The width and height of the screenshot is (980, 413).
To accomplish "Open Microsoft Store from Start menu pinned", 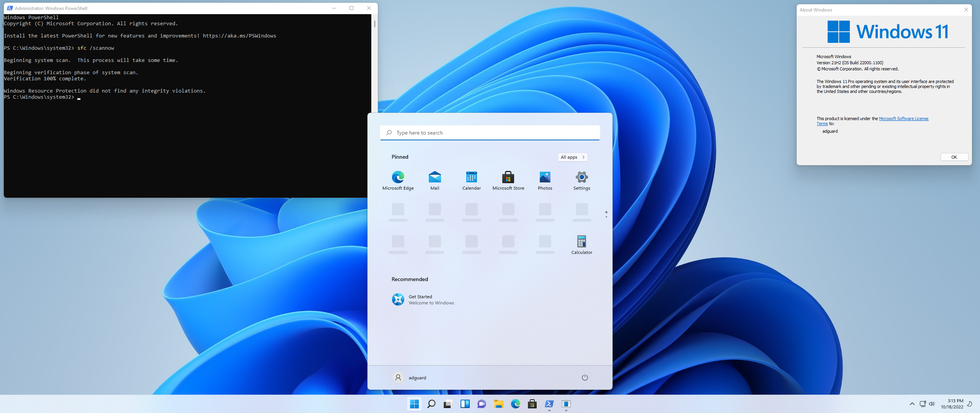I will [508, 180].
